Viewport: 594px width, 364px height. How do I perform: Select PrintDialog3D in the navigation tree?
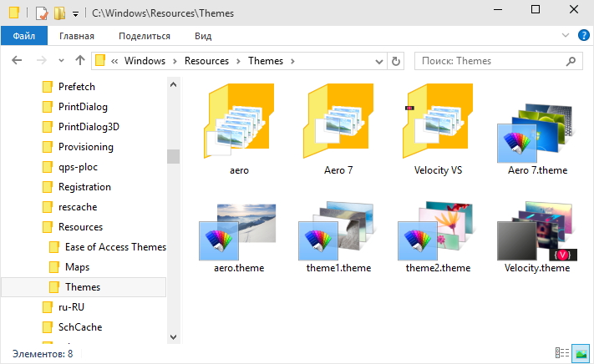(89, 127)
